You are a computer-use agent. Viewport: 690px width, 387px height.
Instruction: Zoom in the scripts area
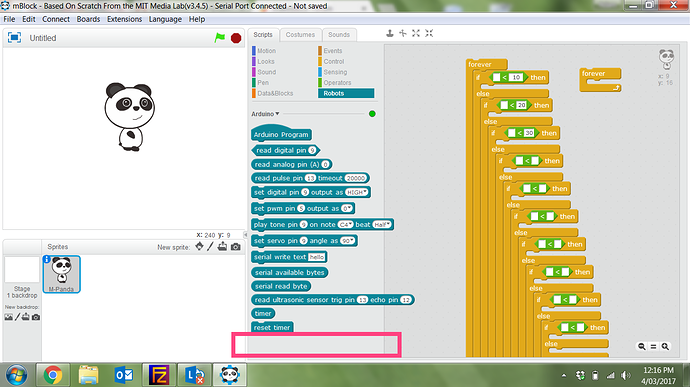pyautogui.click(x=665, y=346)
